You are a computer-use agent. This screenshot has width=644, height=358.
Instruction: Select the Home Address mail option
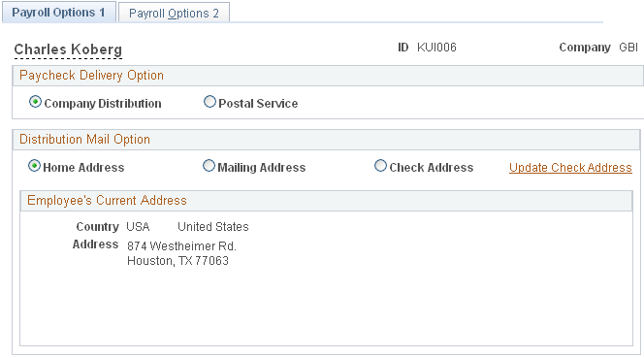[x=34, y=166]
